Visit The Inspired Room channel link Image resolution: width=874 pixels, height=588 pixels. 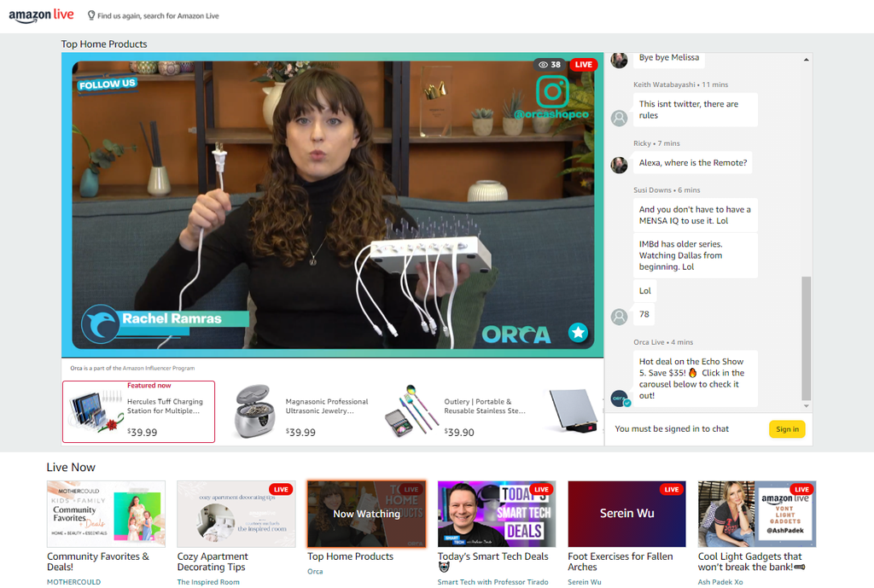coord(208,582)
